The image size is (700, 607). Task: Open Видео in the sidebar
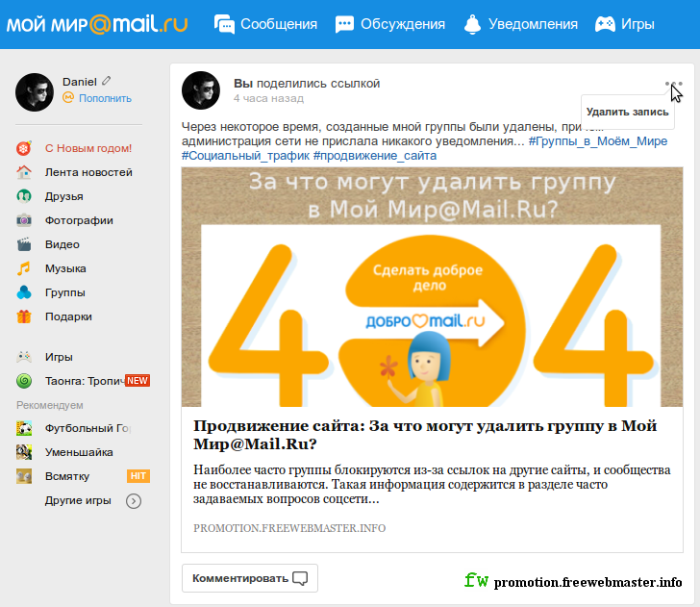click(62, 244)
